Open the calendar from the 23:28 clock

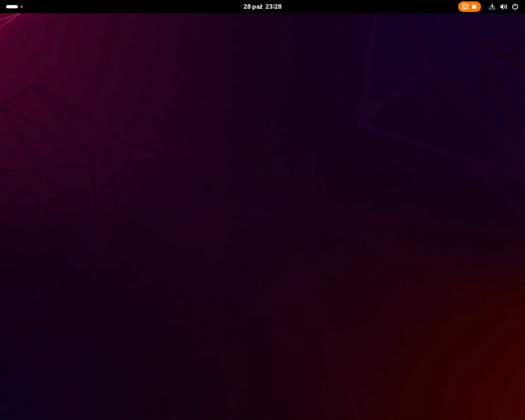point(273,7)
